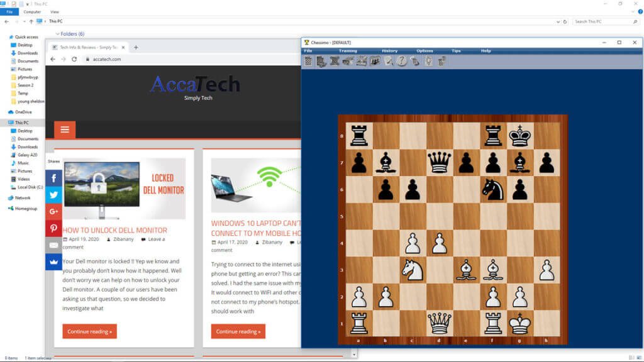Share the page on Pinterest

pos(54,229)
